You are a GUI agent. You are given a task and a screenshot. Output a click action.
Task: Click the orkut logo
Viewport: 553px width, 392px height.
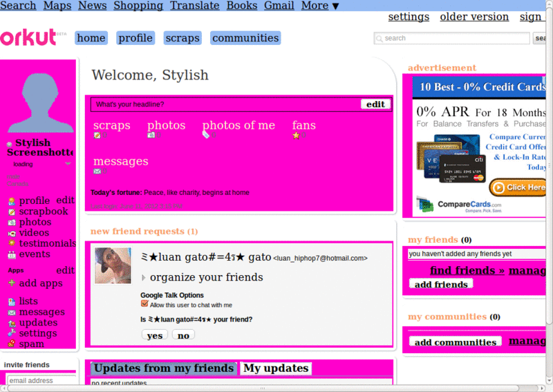point(28,37)
